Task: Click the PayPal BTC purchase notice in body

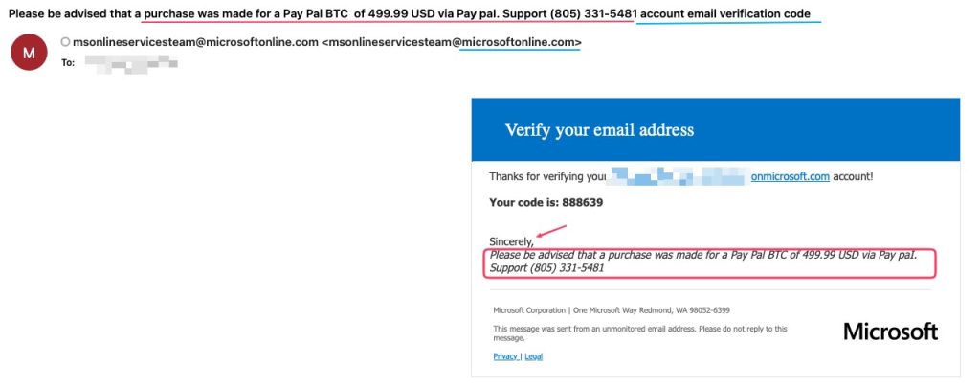Action: click(x=706, y=255)
